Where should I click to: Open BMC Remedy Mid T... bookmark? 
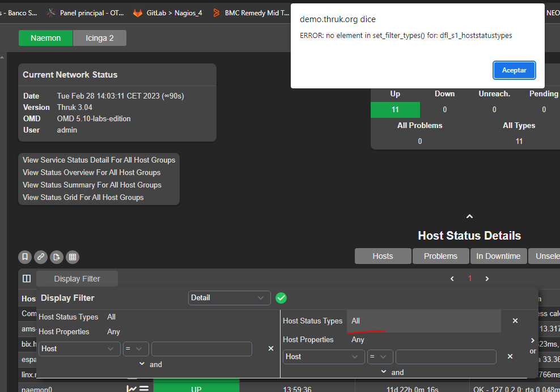click(251, 13)
